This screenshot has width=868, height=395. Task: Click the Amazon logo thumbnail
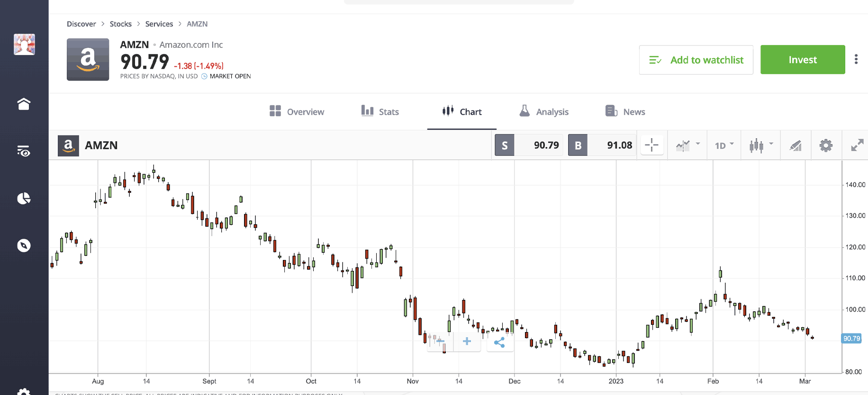tap(88, 60)
